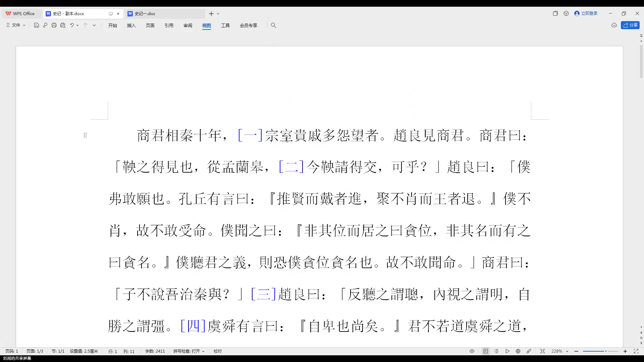The height and width of the screenshot is (362, 644).
Task: Open the 审阅 ribbon tab
Action: click(x=188, y=25)
